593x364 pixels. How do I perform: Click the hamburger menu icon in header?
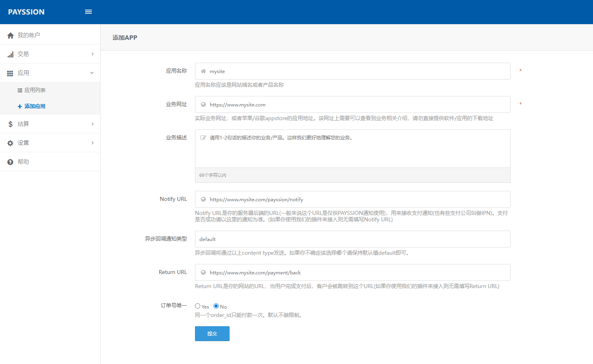[x=88, y=12]
